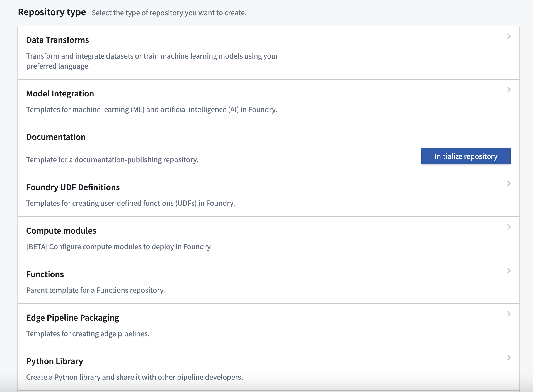Click the Initialize repository button
This screenshot has height=392, width=533.
coord(466,156)
